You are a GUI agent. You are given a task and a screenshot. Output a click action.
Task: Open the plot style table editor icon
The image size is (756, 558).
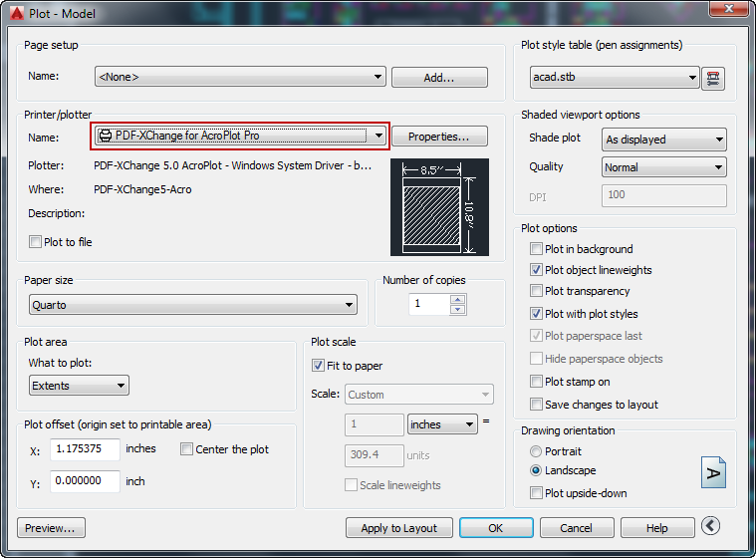(712, 78)
